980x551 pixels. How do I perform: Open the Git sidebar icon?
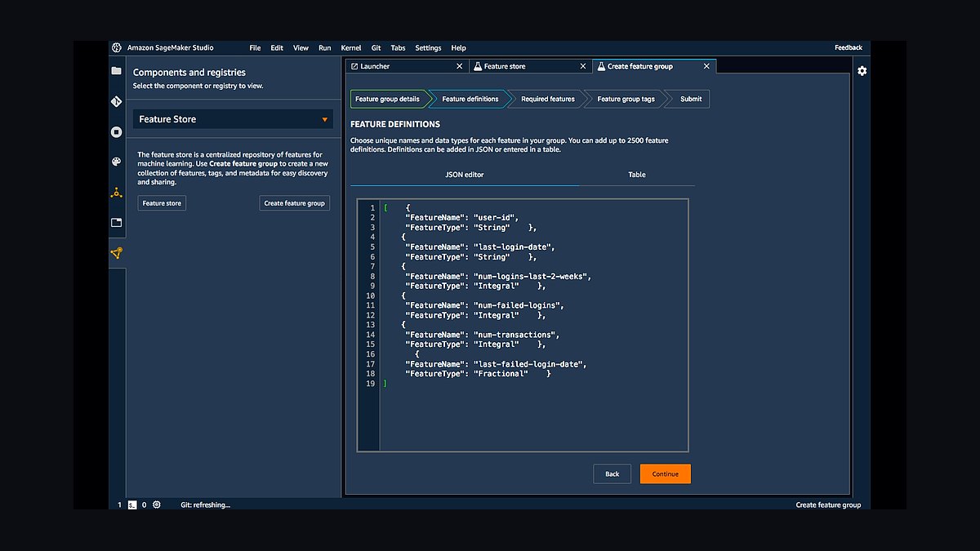tap(116, 102)
